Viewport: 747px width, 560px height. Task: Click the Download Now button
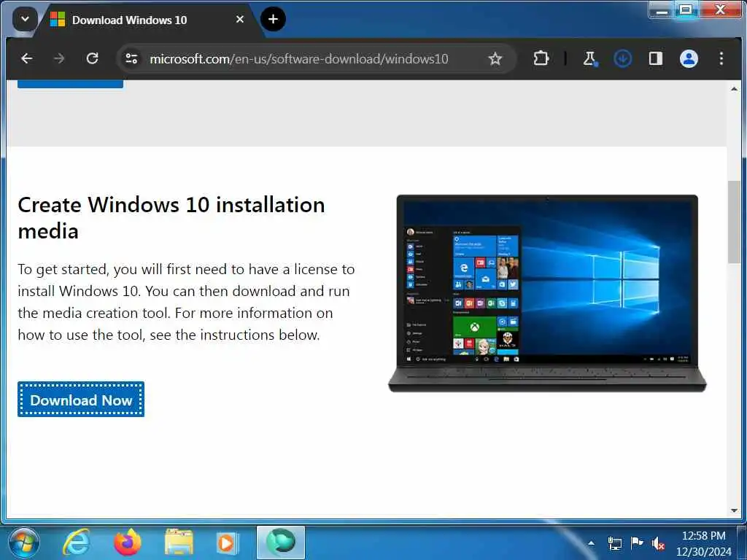coord(81,400)
